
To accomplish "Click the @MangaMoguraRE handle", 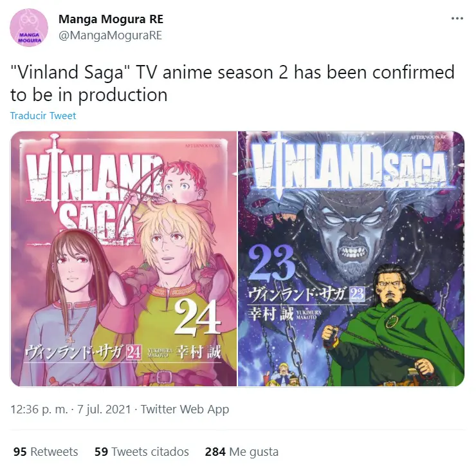I will (110, 35).
